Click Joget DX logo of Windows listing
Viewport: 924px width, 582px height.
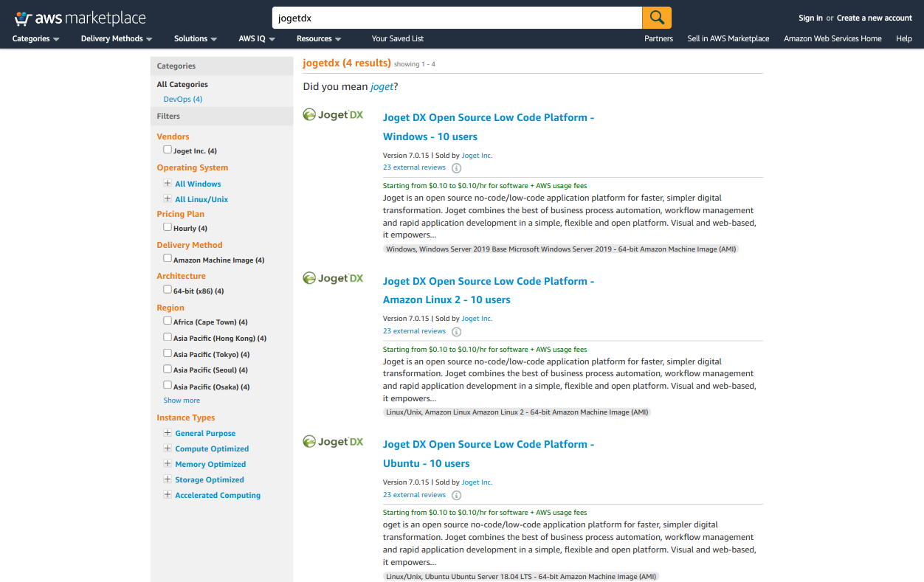point(333,115)
